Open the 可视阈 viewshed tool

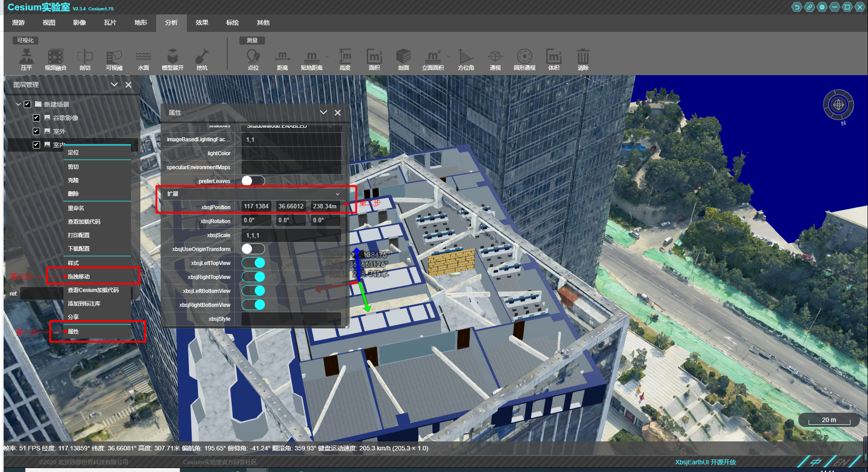(x=114, y=59)
